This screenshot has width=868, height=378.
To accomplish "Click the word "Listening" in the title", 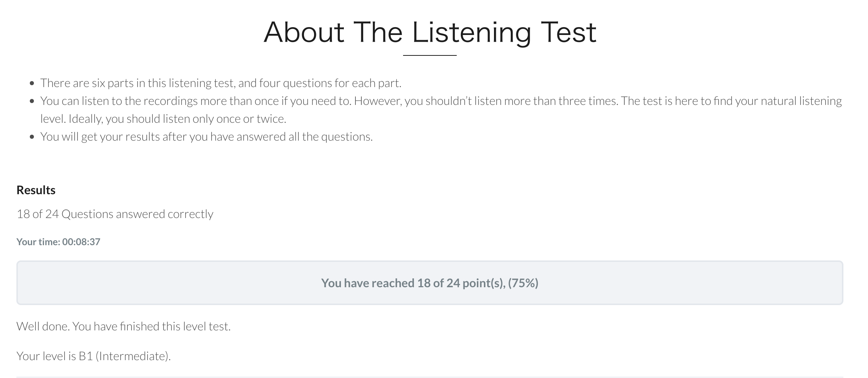I will (x=471, y=32).
